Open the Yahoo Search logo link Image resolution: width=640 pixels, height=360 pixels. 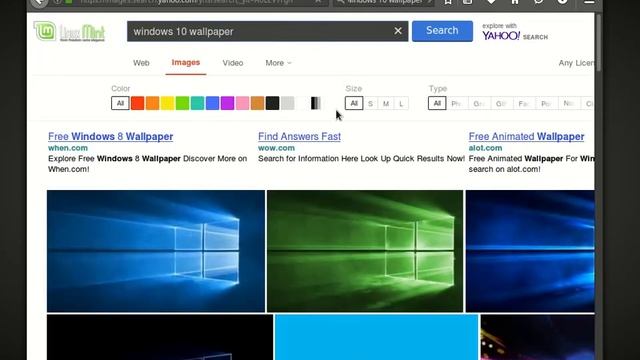(x=515, y=32)
